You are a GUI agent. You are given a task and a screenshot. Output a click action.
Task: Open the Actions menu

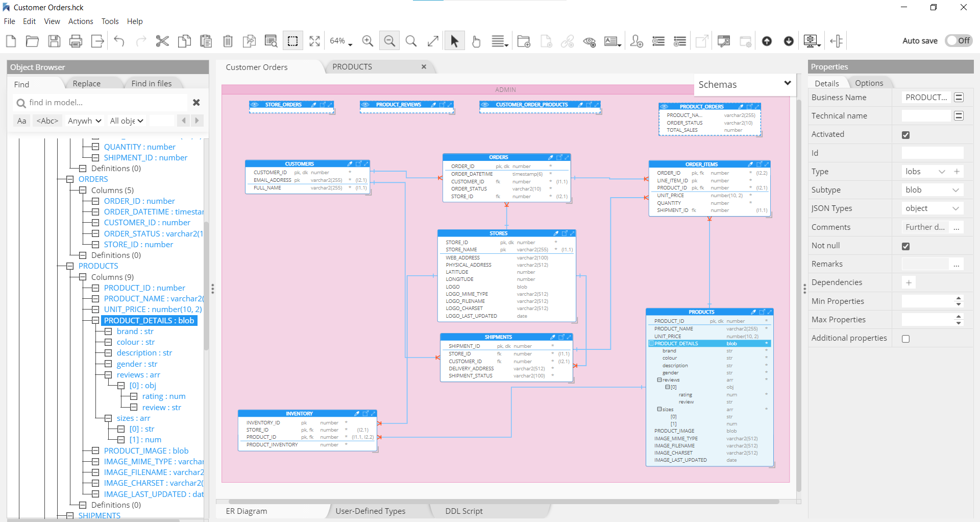point(81,21)
